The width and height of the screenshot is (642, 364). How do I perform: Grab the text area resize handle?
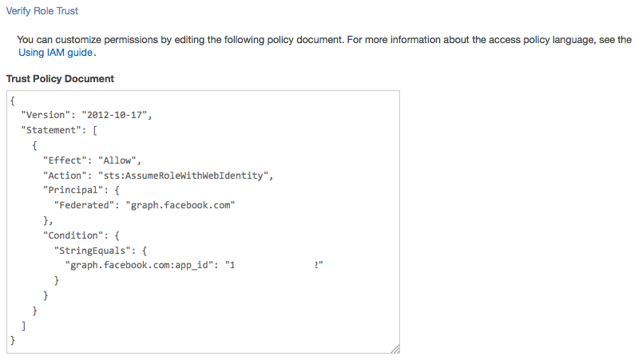[394, 349]
